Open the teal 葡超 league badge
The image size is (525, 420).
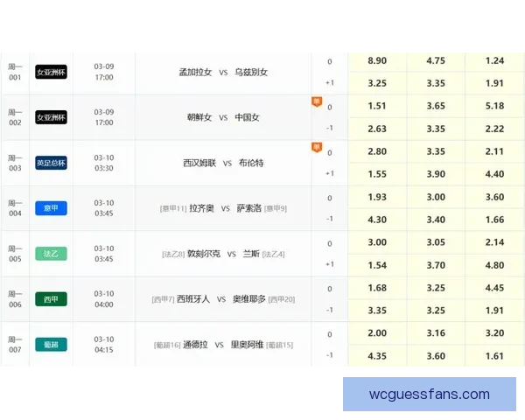[x=52, y=345]
